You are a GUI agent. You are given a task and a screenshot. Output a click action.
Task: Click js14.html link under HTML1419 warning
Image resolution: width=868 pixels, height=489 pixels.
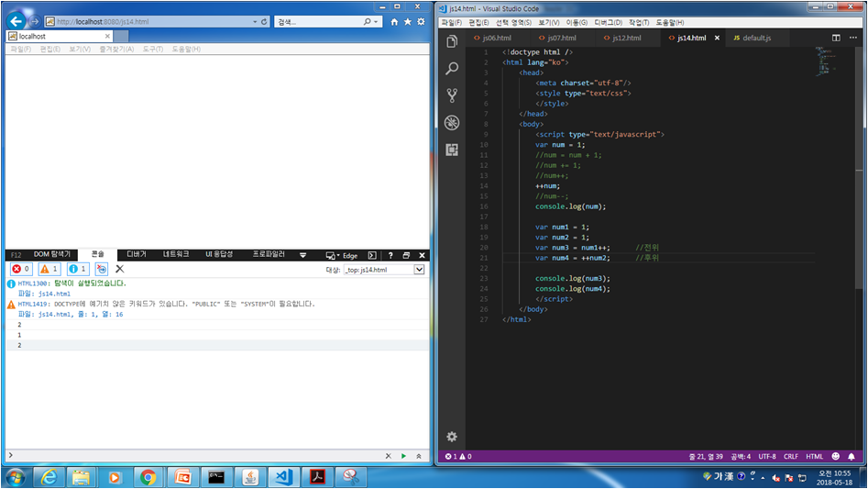(55, 314)
